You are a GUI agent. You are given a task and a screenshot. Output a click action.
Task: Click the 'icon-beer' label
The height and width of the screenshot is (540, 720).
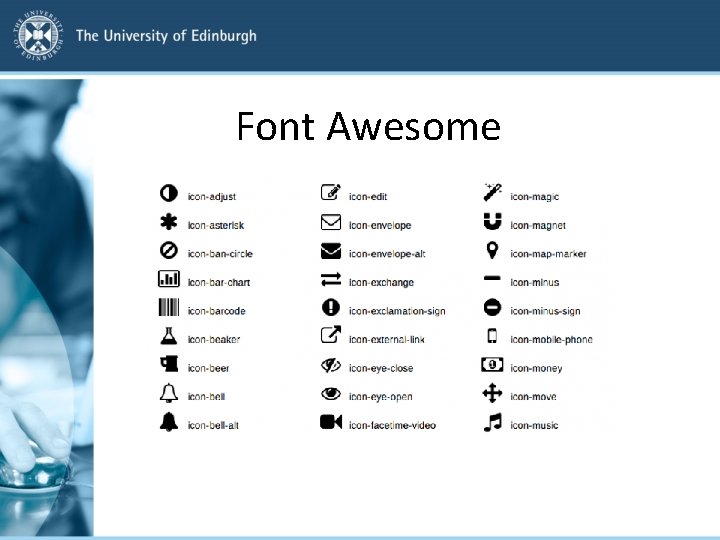pos(208,368)
